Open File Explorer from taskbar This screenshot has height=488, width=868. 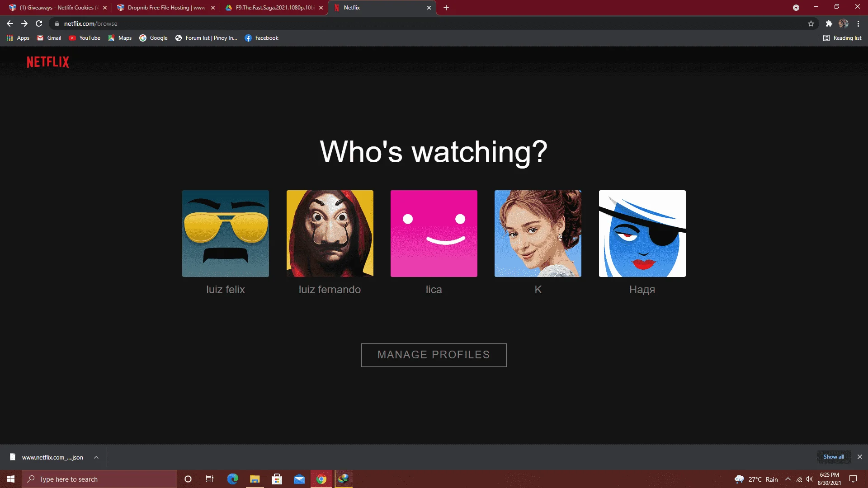[255, 479]
